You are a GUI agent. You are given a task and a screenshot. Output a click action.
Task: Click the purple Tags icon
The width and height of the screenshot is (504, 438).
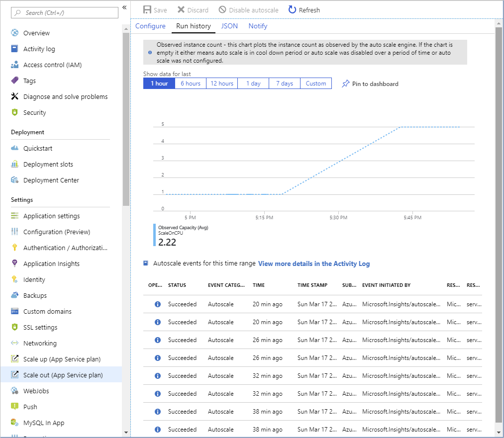pyautogui.click(x=14, y=80)
